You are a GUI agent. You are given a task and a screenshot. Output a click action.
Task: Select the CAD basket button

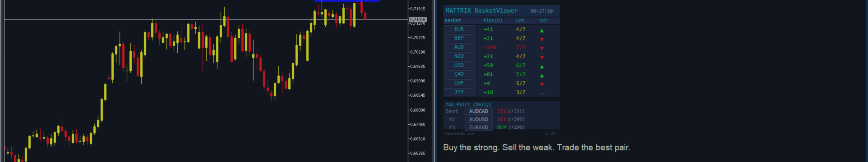[459, 74]
